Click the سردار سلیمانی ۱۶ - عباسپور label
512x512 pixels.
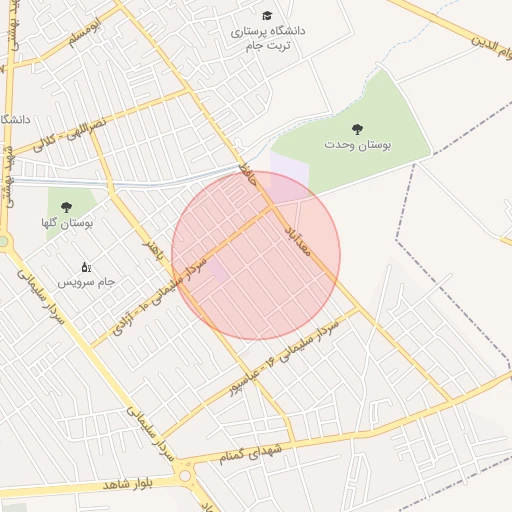[284, 357]
